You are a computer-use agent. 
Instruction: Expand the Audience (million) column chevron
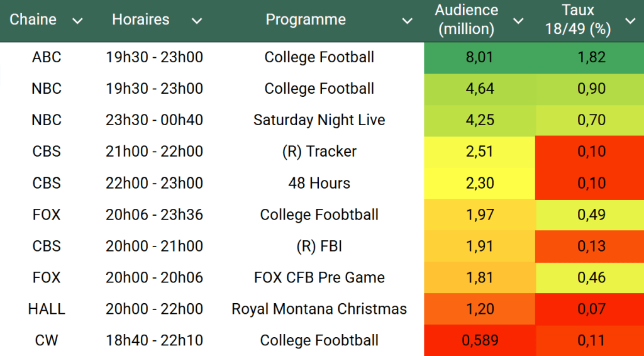tap(518, 21)
